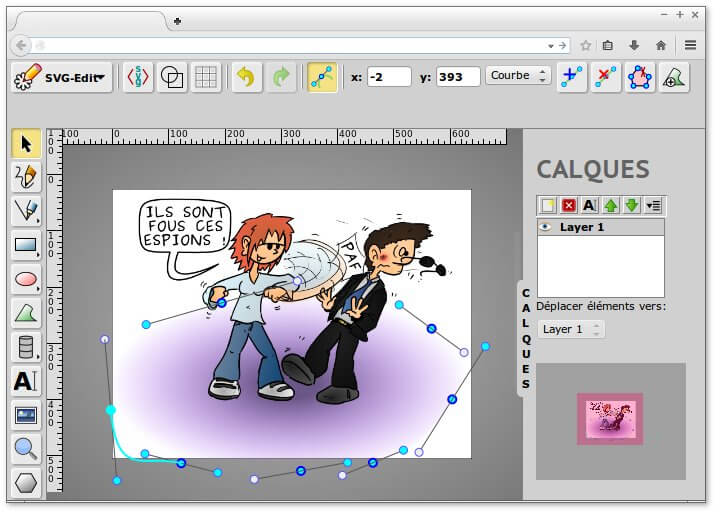Choose the Pencil freehand tool
Screen dimensions: 720x517
click(26, 177)
